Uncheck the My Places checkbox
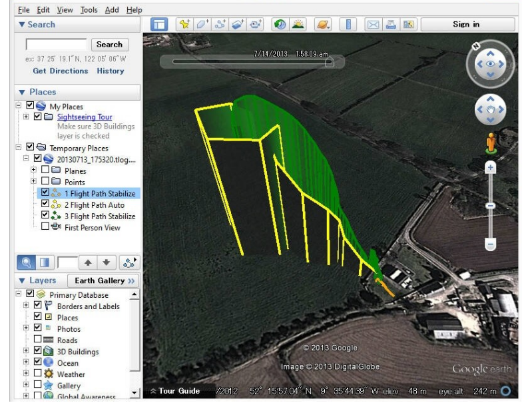Viewport: 532px width, 407px height. click(30, 105)
